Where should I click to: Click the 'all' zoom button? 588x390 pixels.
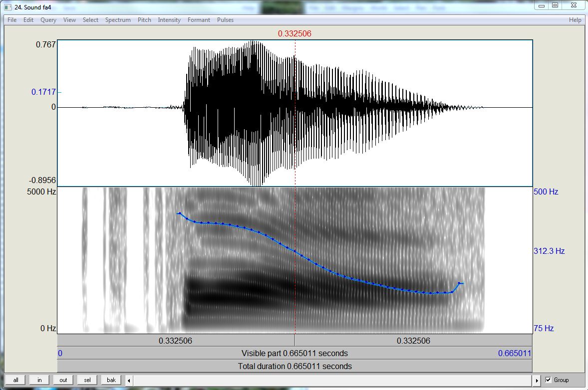16,380
